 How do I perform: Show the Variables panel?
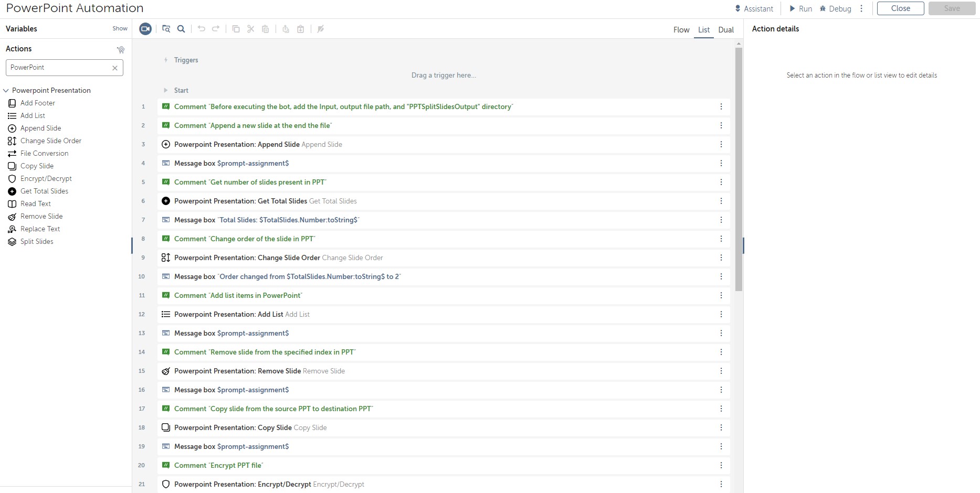(120, 28)
